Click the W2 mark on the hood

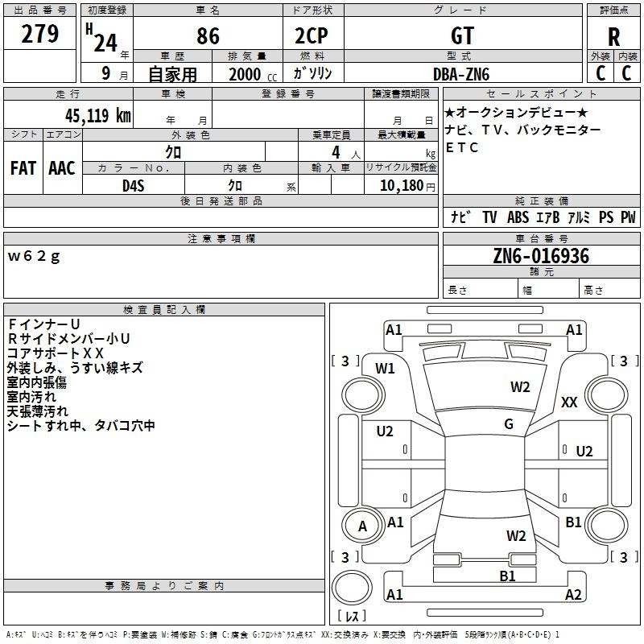[520, 387]
